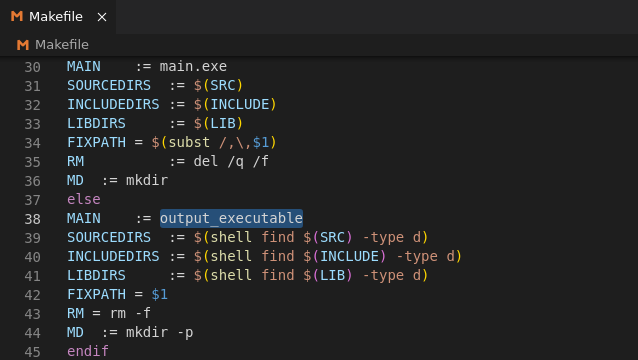Click the else keyword on line 37
The width and height of the screenshot is (638, 360).
83,199
